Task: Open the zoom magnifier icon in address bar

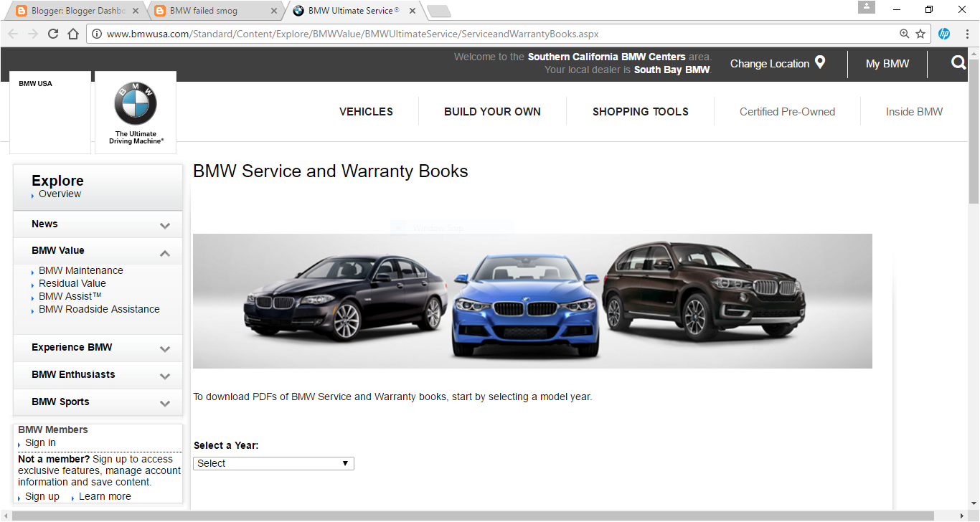Action: [x=905, y=34]
